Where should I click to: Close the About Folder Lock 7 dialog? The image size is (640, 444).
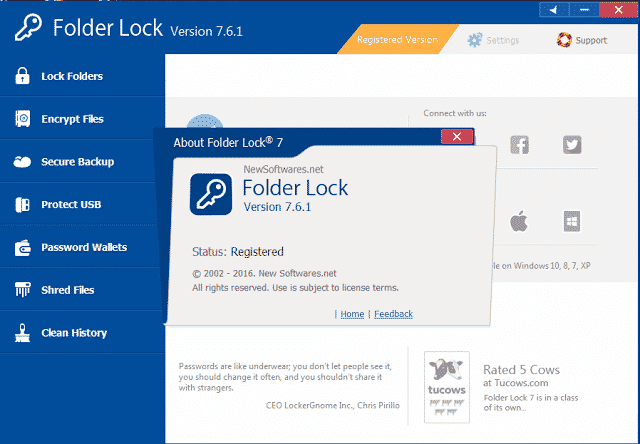pyautogui.click(x=457, y=137)
